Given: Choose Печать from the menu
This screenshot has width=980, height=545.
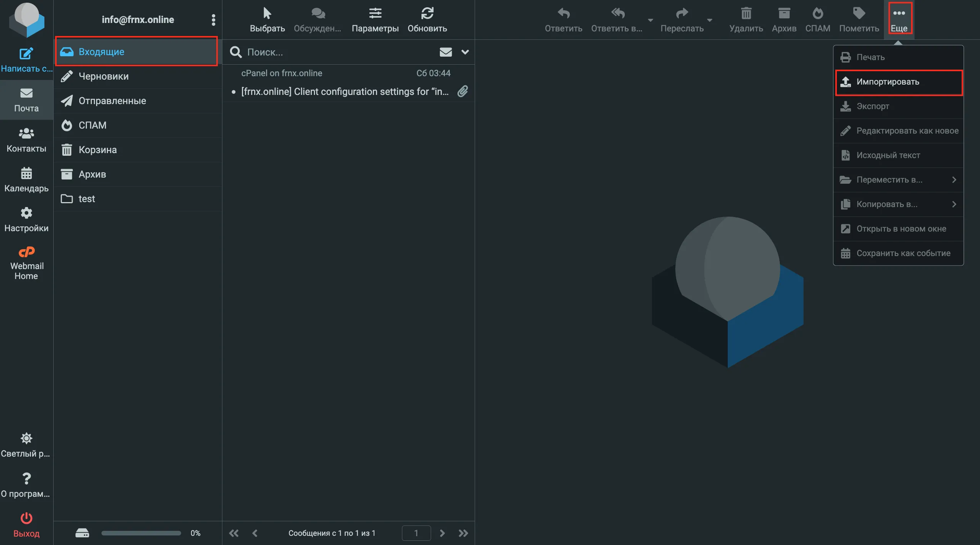Looking at the screenshot, I should (x=898, y=57).
